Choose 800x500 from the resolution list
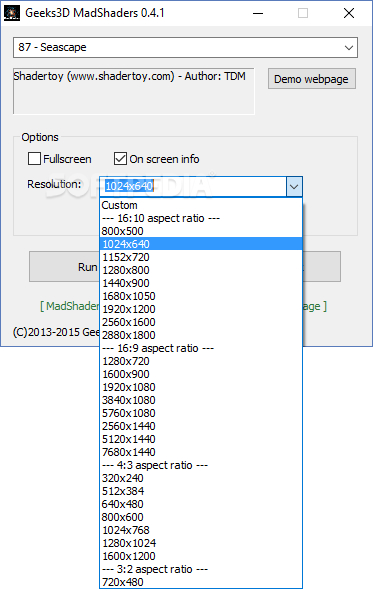The width and height of the screenshot is (373, 589). 201,231
